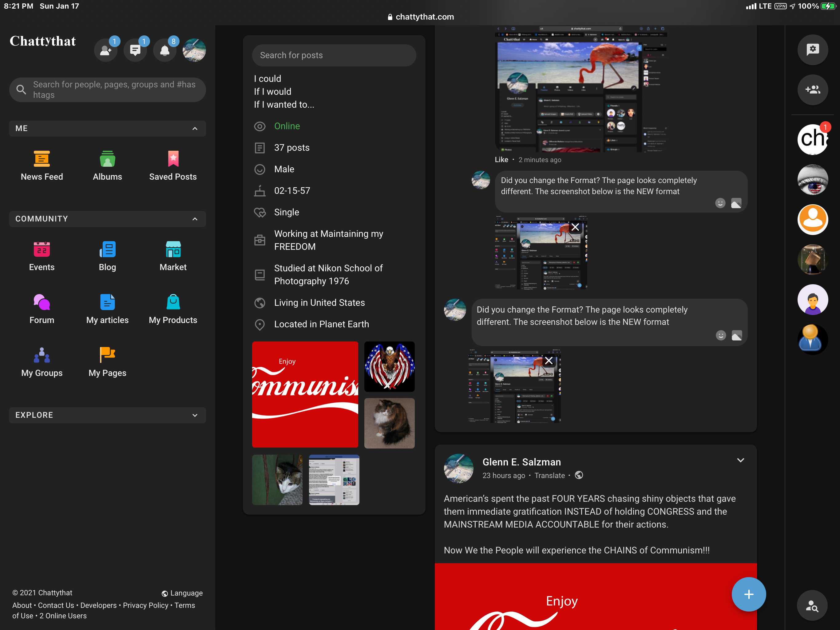
Task: Click blue plus floating button
Action: click(748, 594)
